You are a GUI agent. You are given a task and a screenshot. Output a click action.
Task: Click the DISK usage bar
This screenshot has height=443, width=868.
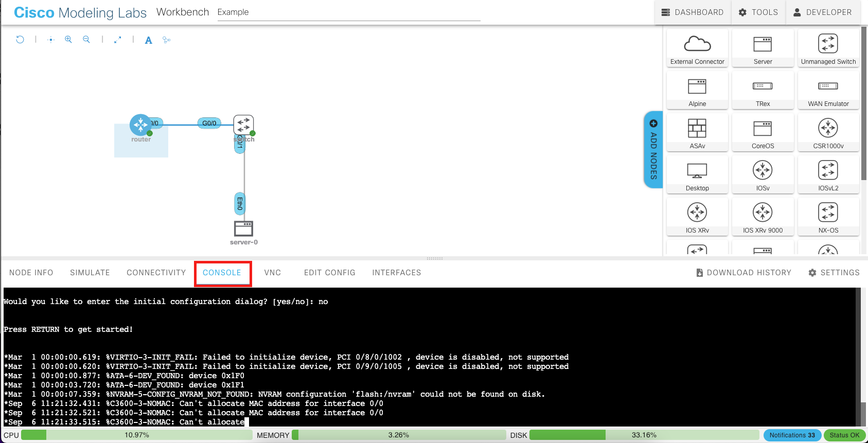(x=644, y=435)
